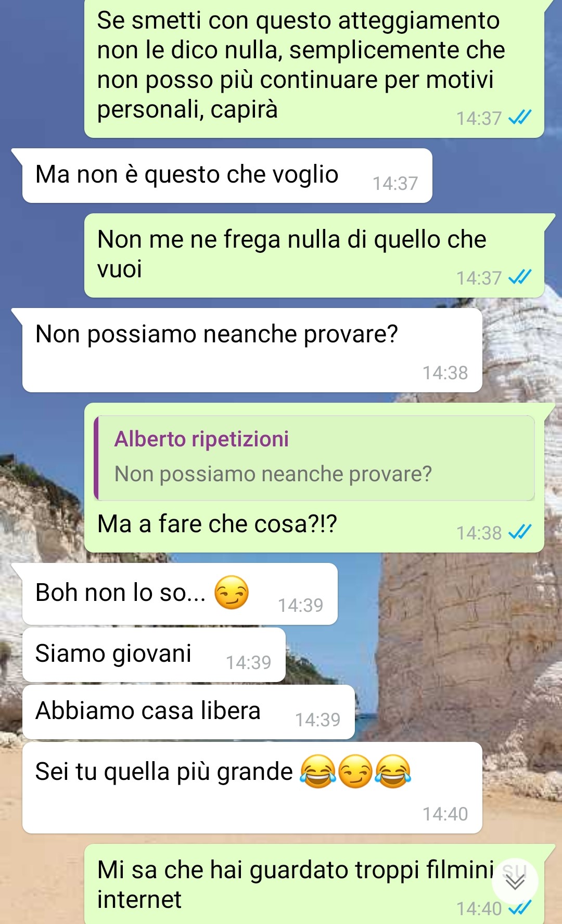The height and width of the screenshot is (924, 562).
Task: Select 'Mi sa che hai guardato troppi filmini' message
Action: [314, 884]
